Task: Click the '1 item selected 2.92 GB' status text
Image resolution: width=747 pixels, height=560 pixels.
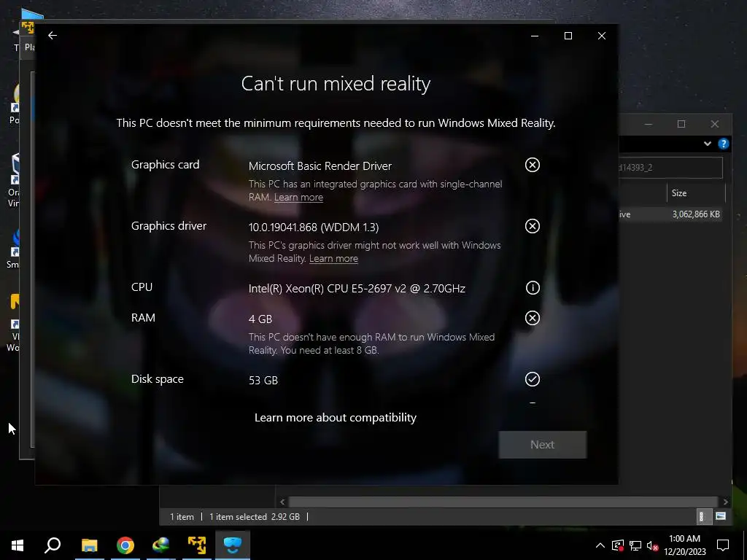Action: pos(255,517)
